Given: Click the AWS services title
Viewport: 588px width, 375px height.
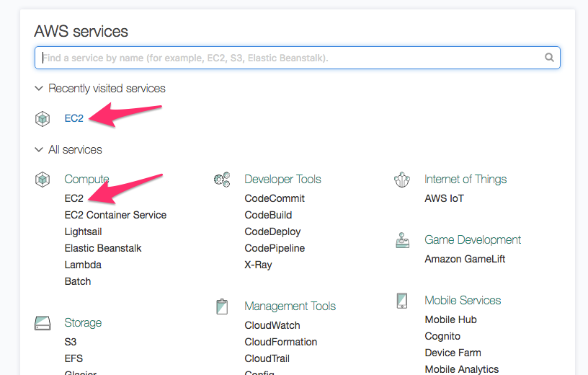Looking at the screenshot, I should [x=81, y=31].
